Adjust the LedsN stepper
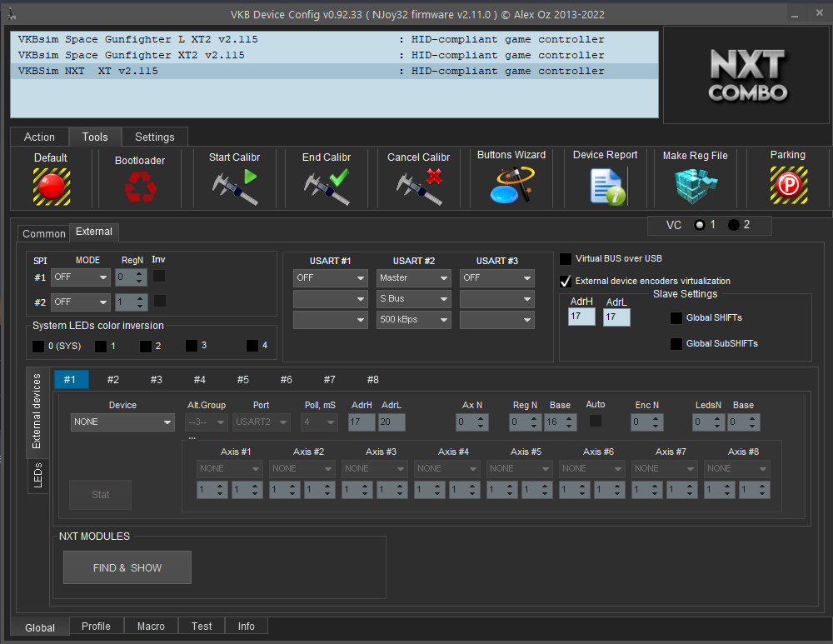833x644 pixels. (708, 422)
